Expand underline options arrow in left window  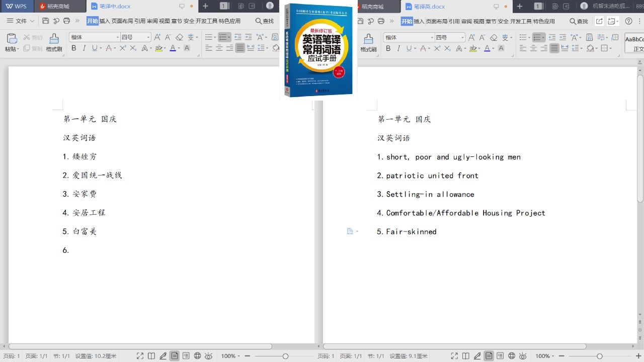coord(101,48)
